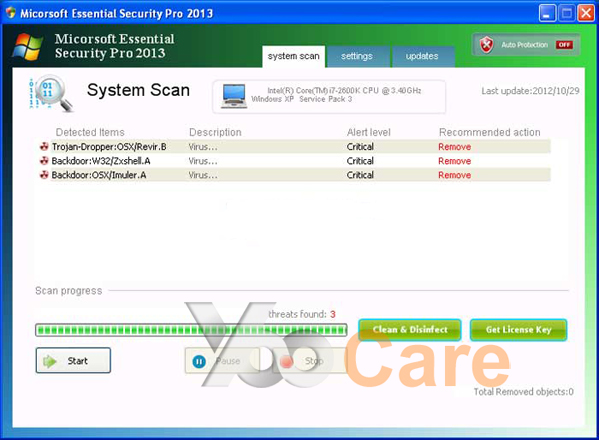This screenshot has height=440, width=599.
Task: Click the Windows XP Service Pack 3 text
Action: coord(301,99)
